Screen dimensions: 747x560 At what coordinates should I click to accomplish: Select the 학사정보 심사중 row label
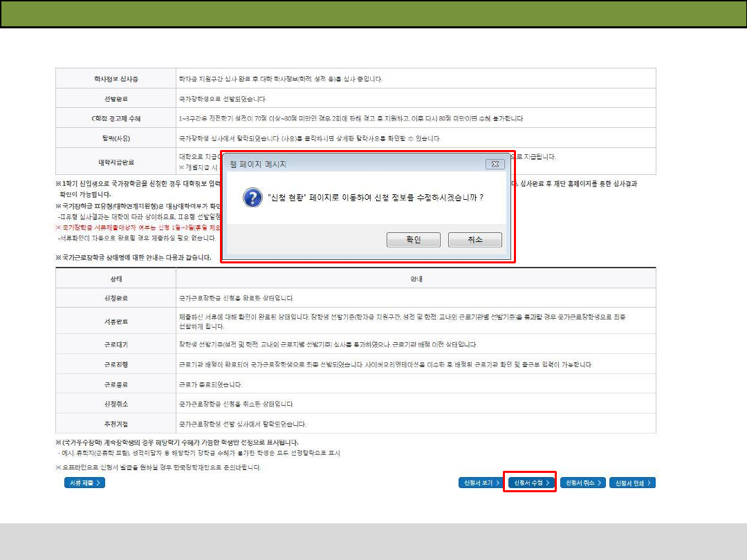[116, 79]
